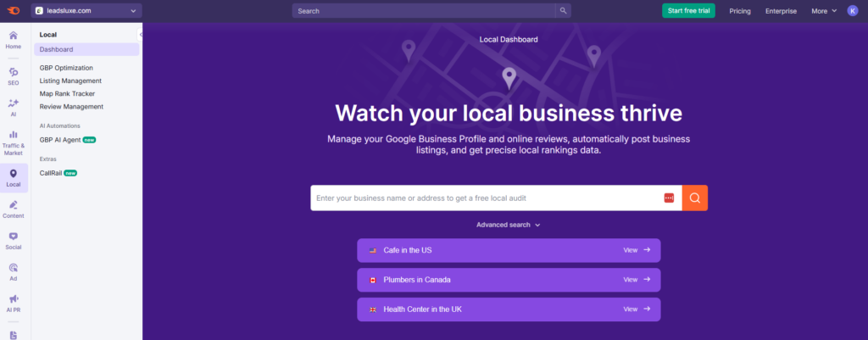Click the magnifier button beside top Search
The image size is (868, 340).
[x=563, y=10]
